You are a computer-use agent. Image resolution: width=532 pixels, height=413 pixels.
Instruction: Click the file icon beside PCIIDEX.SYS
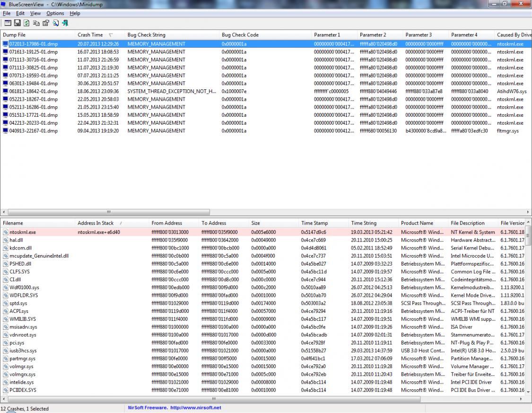pyautogui.click(x=6, y=390)
